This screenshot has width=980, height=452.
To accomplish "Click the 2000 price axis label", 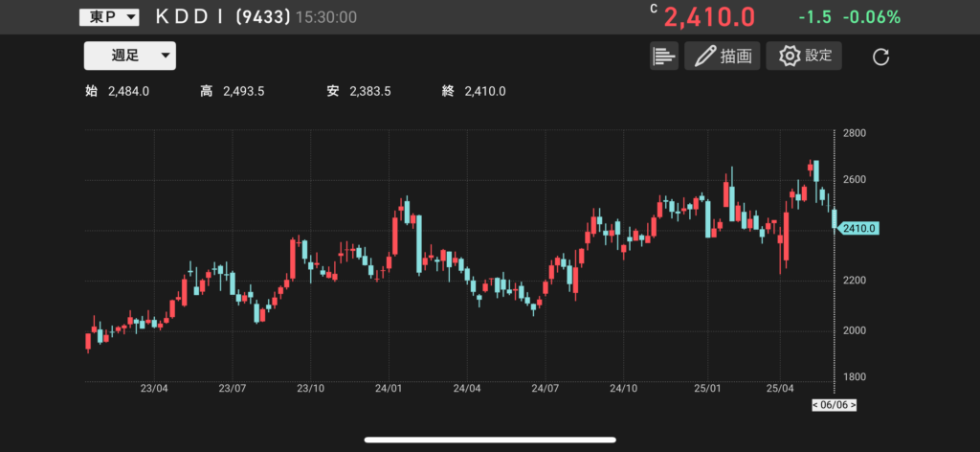I will coord(854,330).
